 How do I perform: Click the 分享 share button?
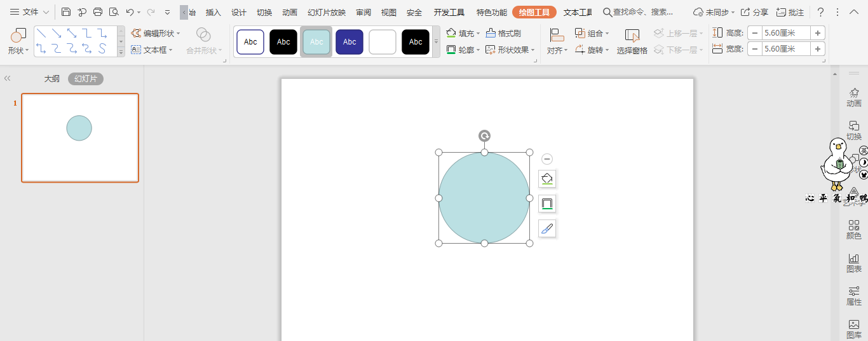pyautogui.click(x=754, y=12)
